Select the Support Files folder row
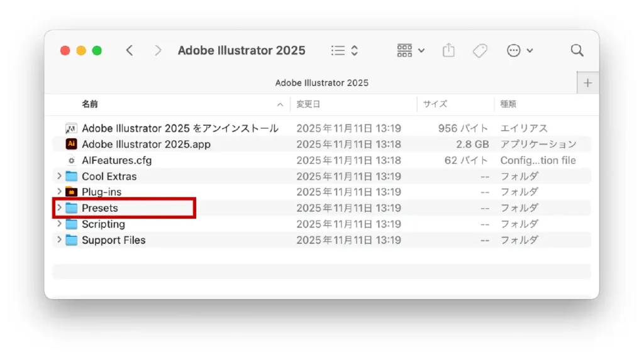This screenshot has height=362, width=644. [114, 240]
